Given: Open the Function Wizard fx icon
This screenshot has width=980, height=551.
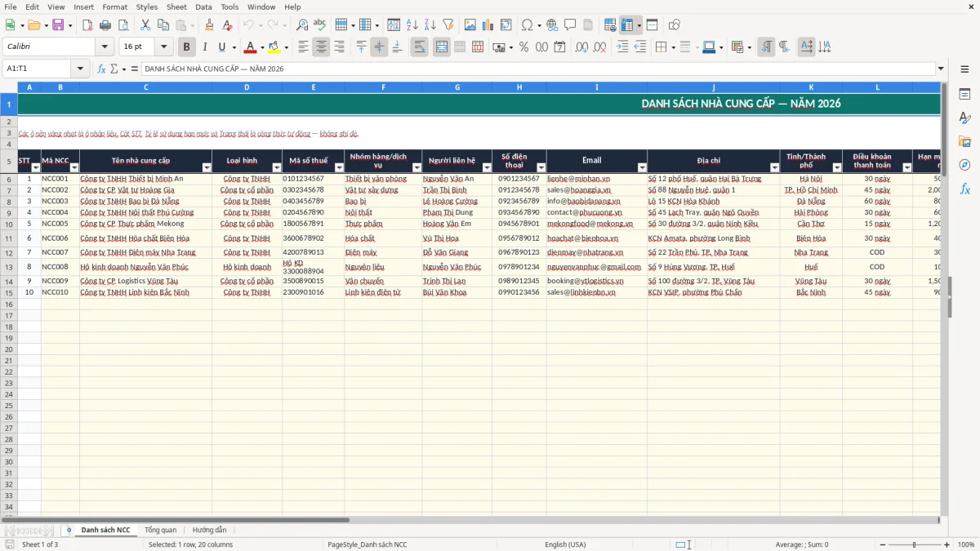Looking at the screenshot, I should tap(101, 69).
